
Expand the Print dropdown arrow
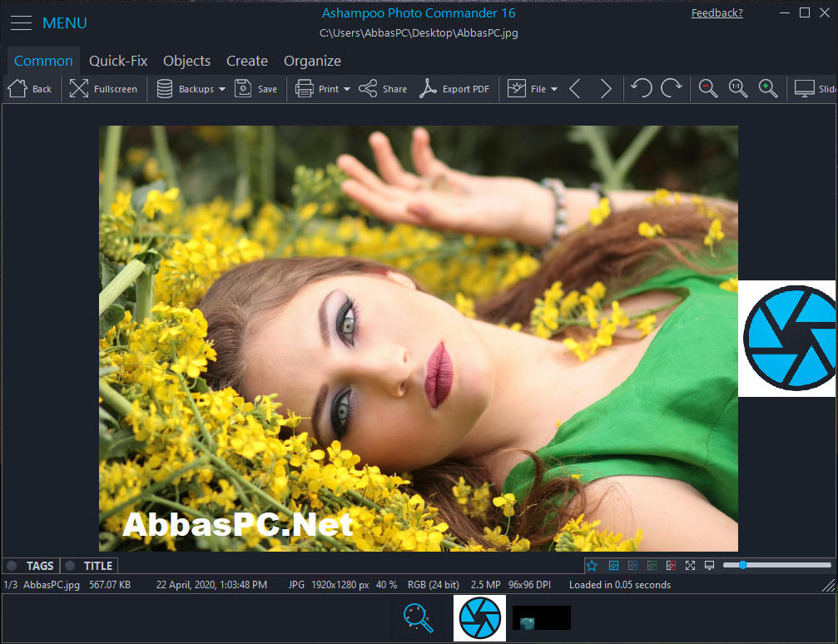(x=347, y=89)
